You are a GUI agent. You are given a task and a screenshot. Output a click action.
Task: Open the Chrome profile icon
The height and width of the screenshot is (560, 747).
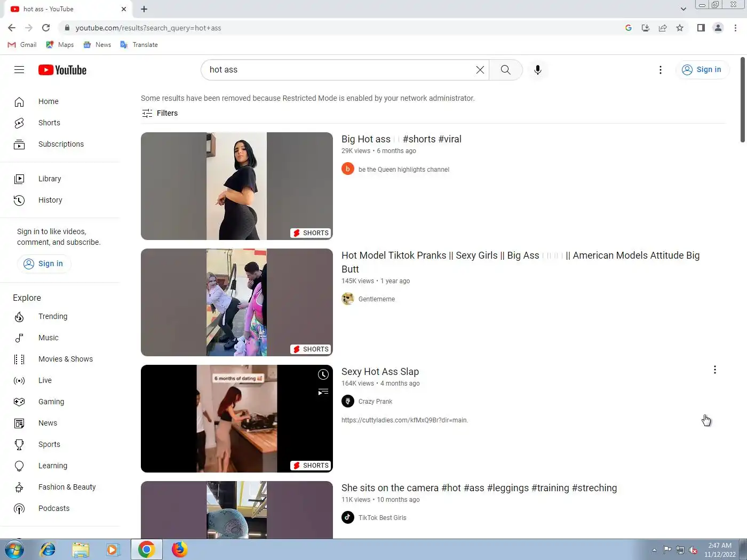click(x=718, y=28)
